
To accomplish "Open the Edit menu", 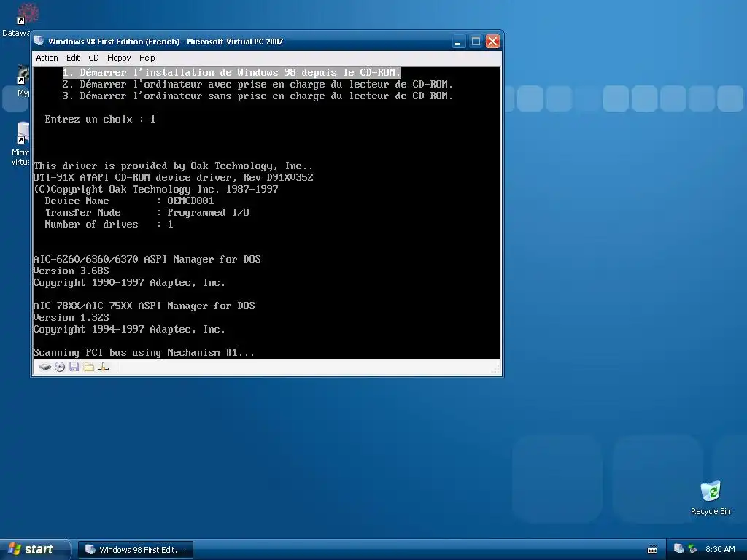I will [73, 58].
